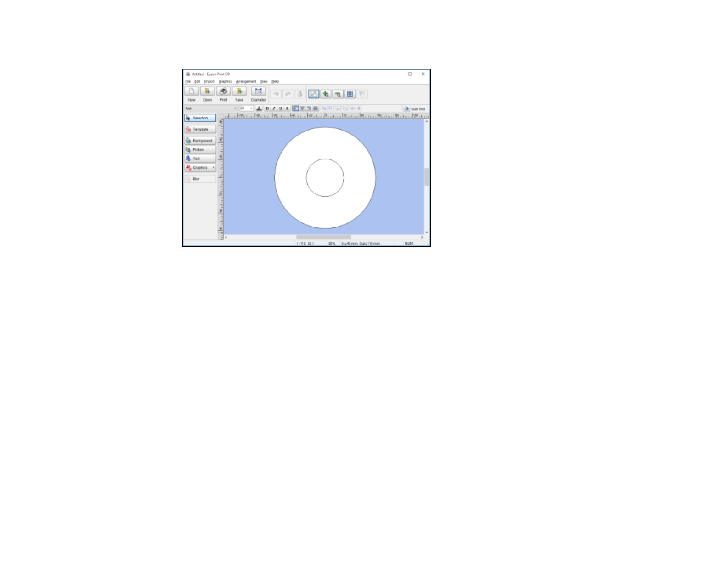Click the Sub Tool button
The image size is (728, 563).
pyautogui.click(x=414, y=109)
